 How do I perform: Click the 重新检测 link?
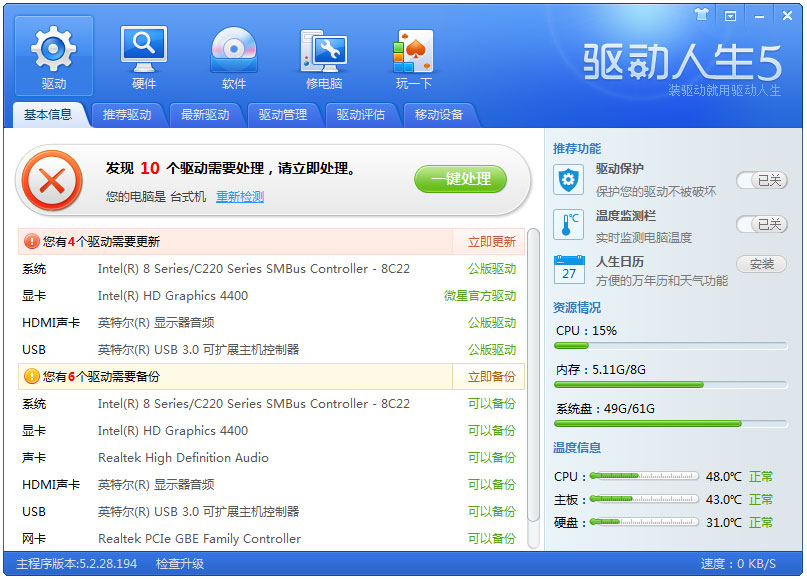(x=240, y=197)
